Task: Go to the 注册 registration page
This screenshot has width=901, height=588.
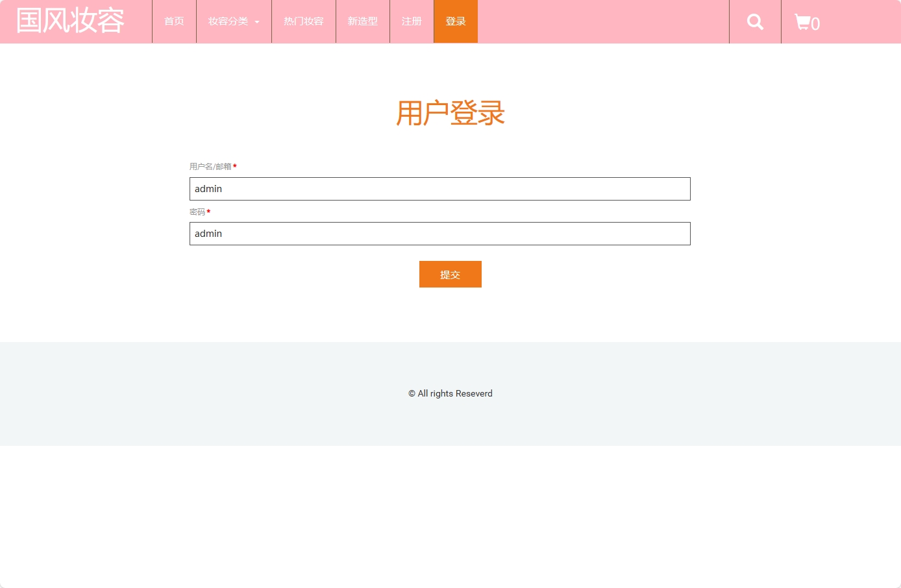Action: tap(412, 21)
